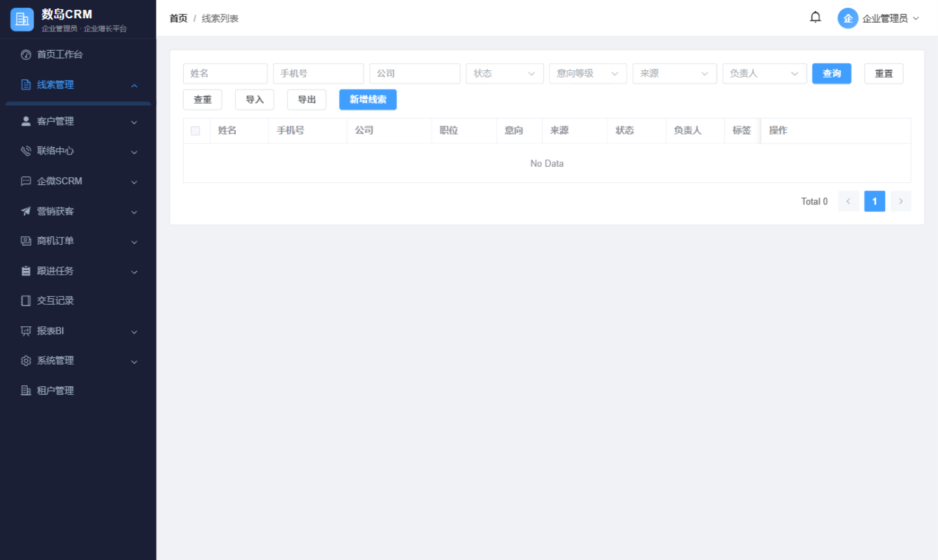The height and width of the screenshot is (560, 938).
Task: Tick the select-all checkbox in table header
Action: [x=195, y=131]
